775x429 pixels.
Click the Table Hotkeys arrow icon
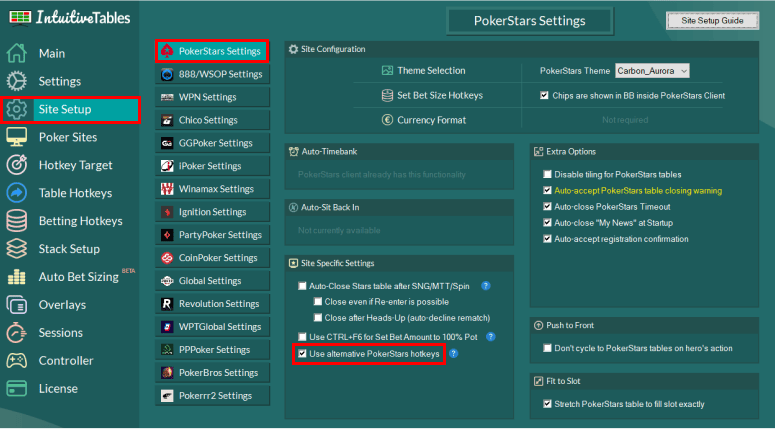pyautogui.click(x=17, y=193)
